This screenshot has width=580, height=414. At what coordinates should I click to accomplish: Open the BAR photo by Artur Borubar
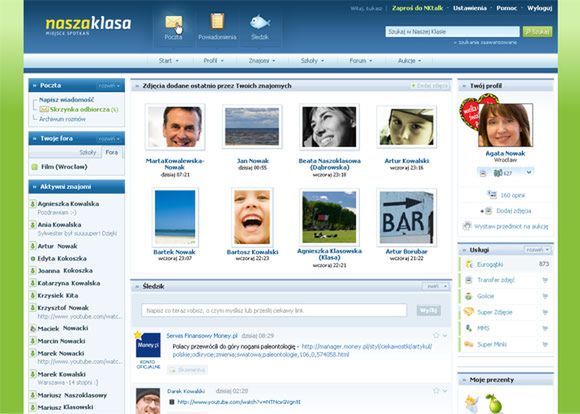click(406, 217)
